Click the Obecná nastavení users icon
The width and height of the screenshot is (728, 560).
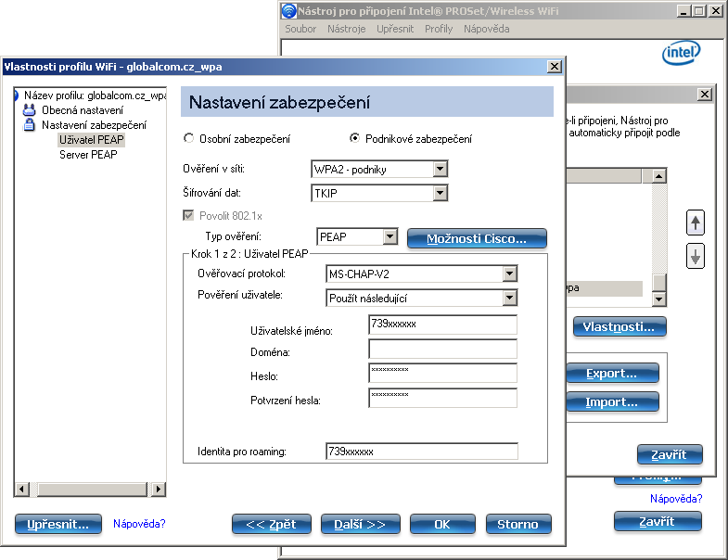29,109
